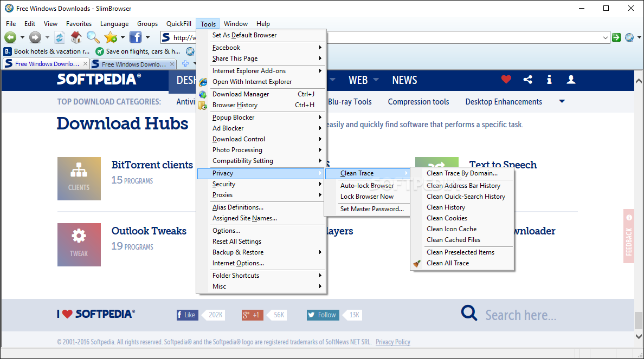This screenshot has width=644, height=359.
Task: Open the Back button history dropdown arrow
Action: [x=22, y=37]
